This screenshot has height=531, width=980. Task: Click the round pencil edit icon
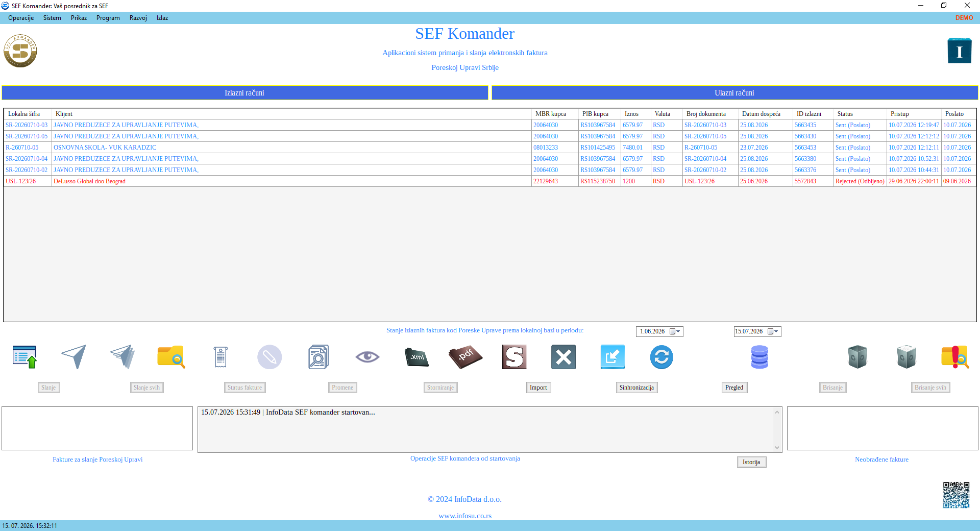(x=269, y=357)
